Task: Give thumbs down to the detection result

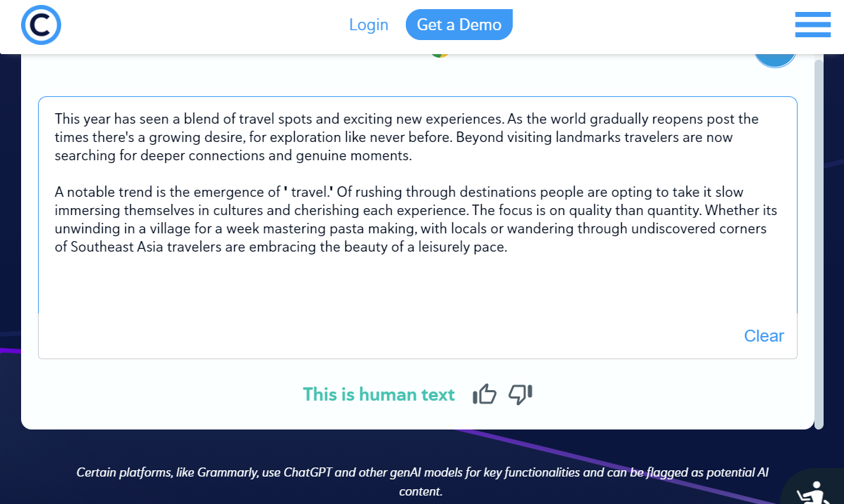Action: click(520, 394)
